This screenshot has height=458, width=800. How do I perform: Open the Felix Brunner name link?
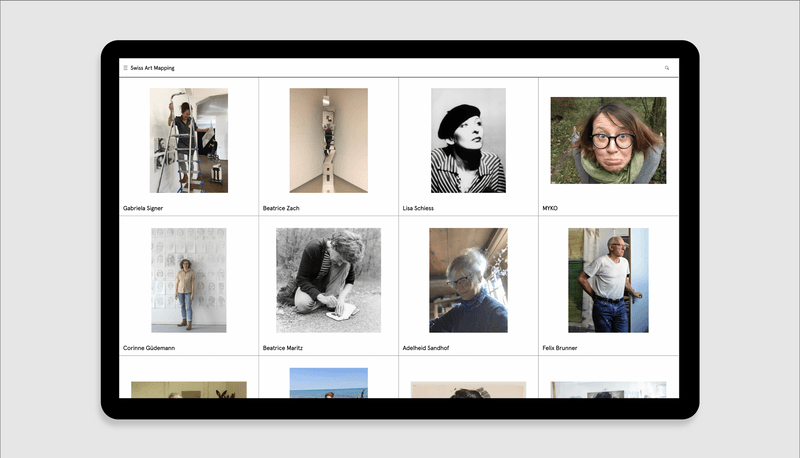560,348
